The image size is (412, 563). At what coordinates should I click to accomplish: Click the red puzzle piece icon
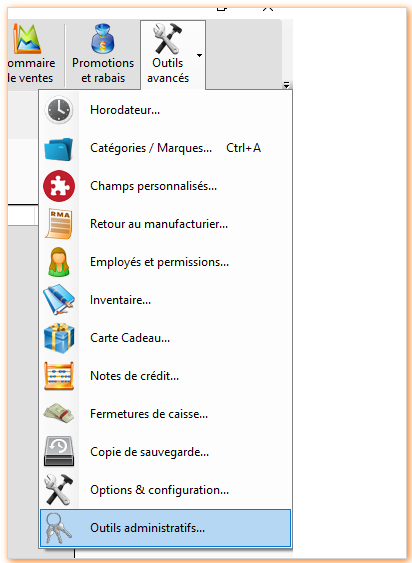pos(59,186)
